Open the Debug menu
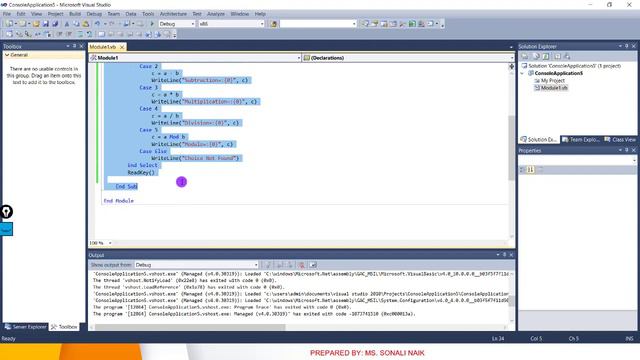Image resolution: width=640 pixels, height=360 pixels. [94, 14]
